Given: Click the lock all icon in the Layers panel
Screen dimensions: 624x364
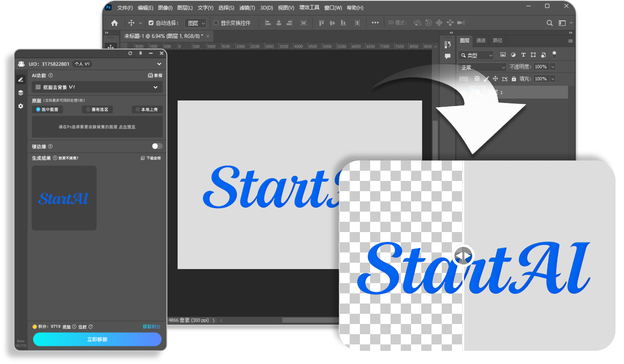Looking at the screenshot, I should [514, 79].
